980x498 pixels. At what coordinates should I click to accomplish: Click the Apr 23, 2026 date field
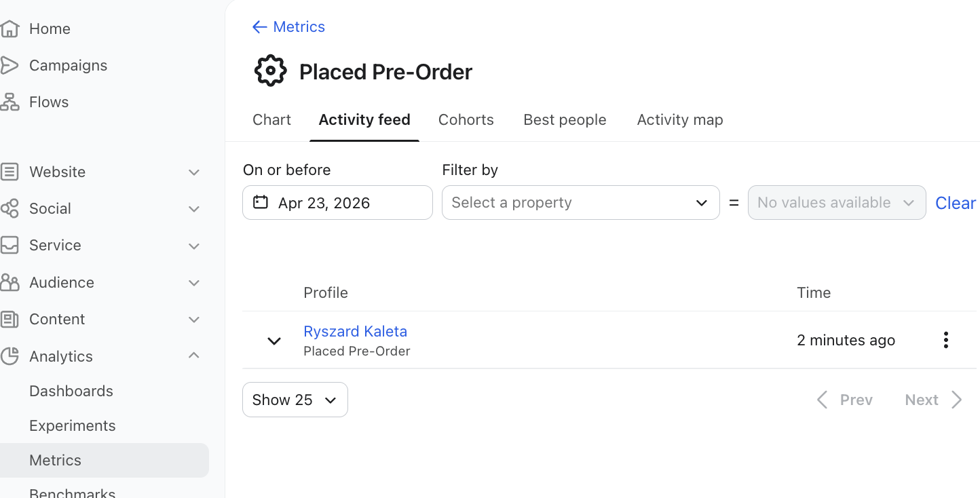337,202
